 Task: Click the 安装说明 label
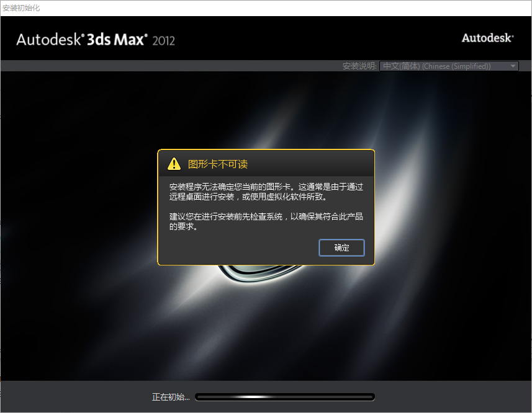(359, 66)
